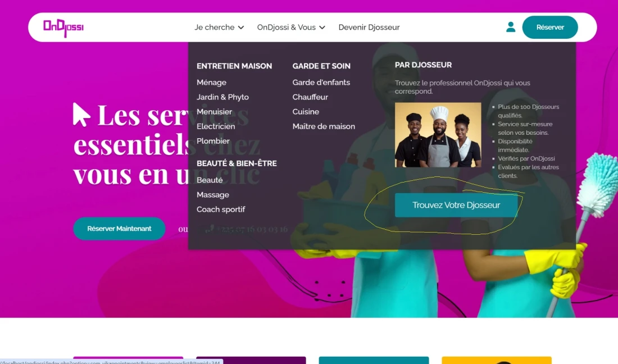Screen dimensions: 618x364
Task: Expand the Je cherche chevron
Action: [241, 28]
